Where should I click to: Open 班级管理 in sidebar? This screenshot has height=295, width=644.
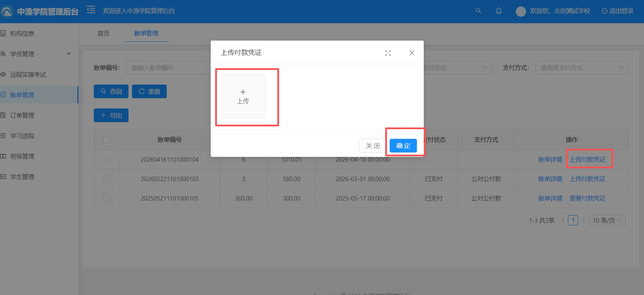pyautogui.click(x=39, y=156)
